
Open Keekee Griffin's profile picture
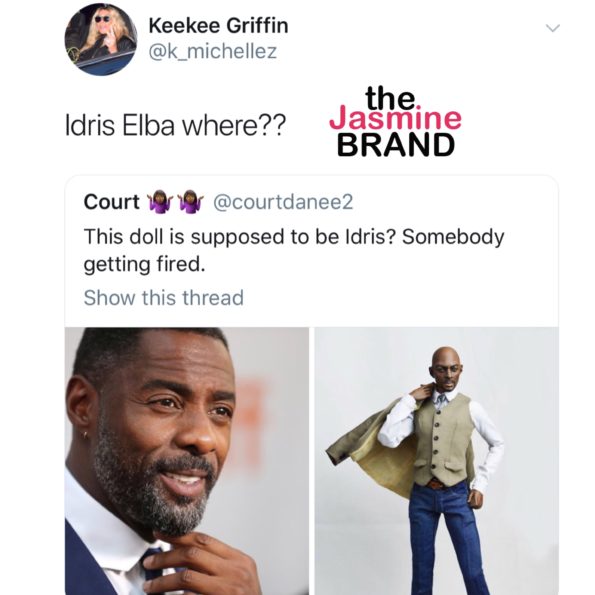coord(101,39)
